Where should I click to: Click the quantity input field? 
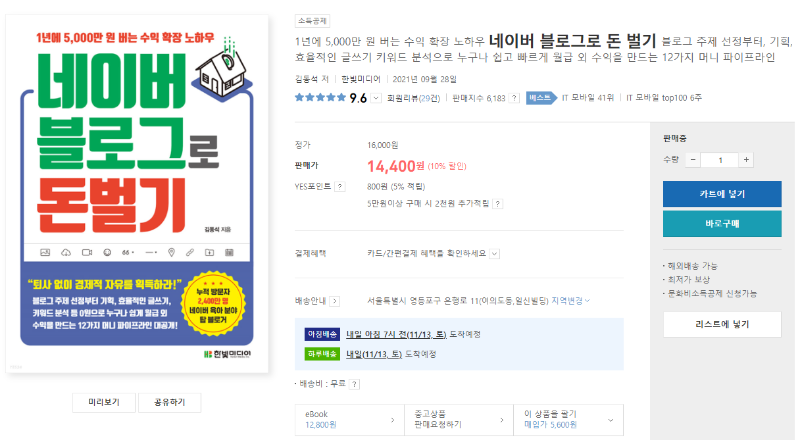[720, 159]
